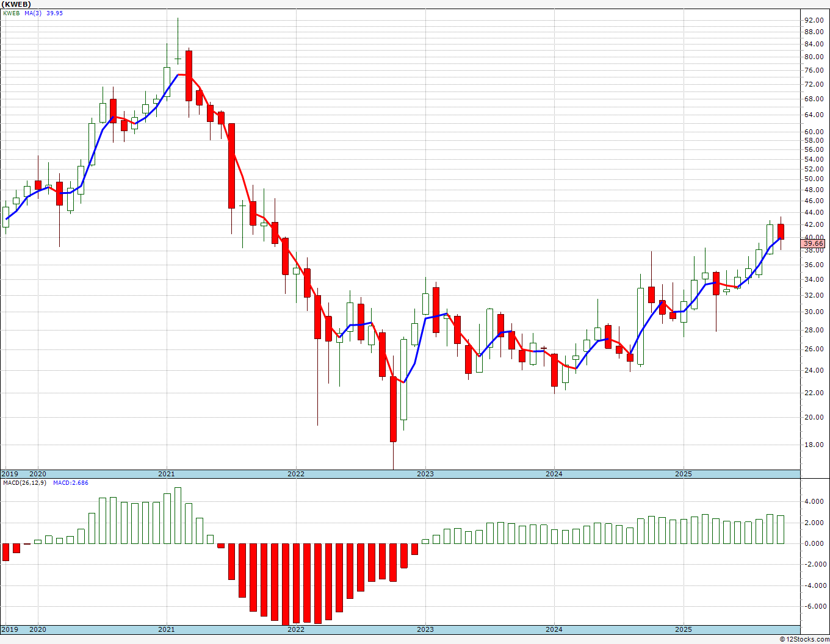Select 2020 on the MACD panel time axis
This screenshot has width=830, height=644.
38,629
